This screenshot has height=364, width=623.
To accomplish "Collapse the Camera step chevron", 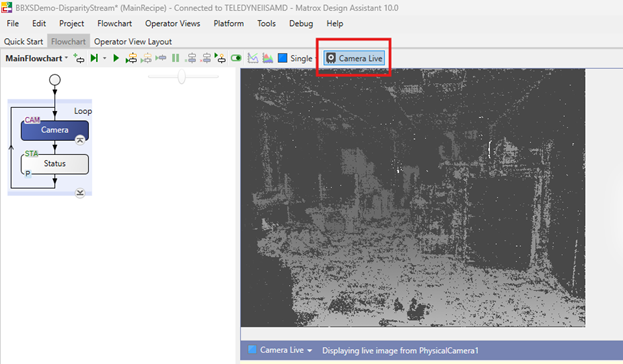I will [80, 140].
